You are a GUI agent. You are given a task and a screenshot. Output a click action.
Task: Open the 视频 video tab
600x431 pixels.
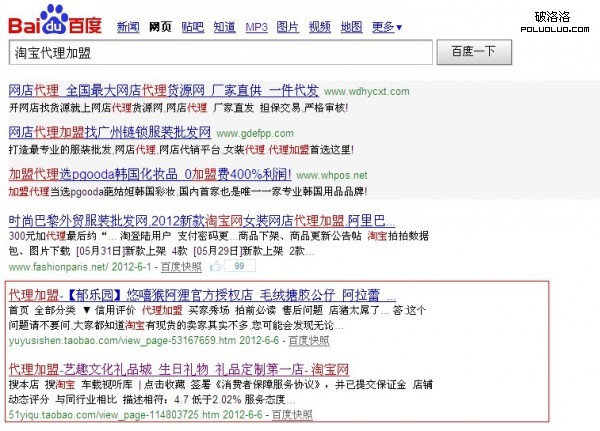click(x=320, y=26)
